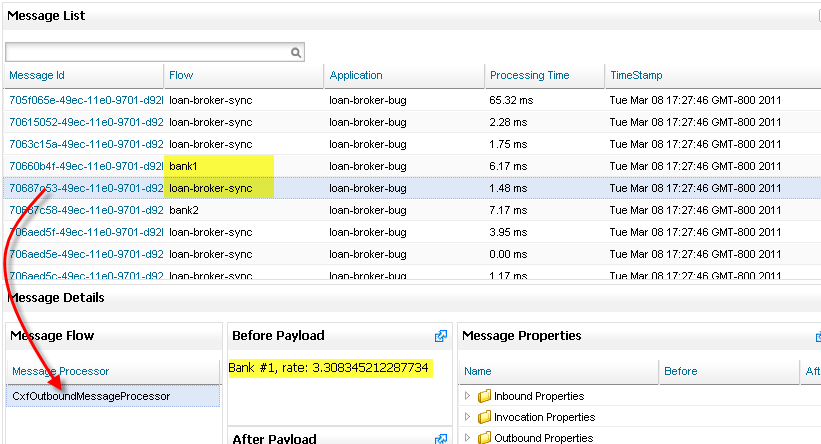The height and width of the screenshot is (444, 821).
Task: Sort by Processing Time column
Action: tap(529, 75)
